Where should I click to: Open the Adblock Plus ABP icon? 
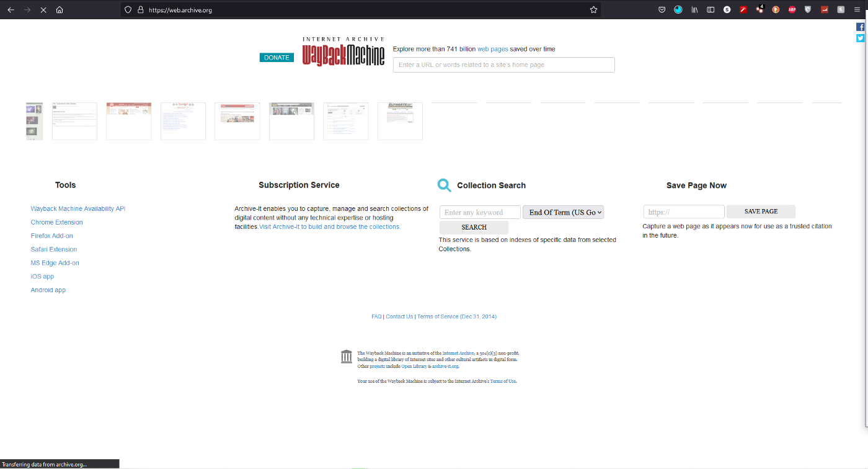click(792, 10)
